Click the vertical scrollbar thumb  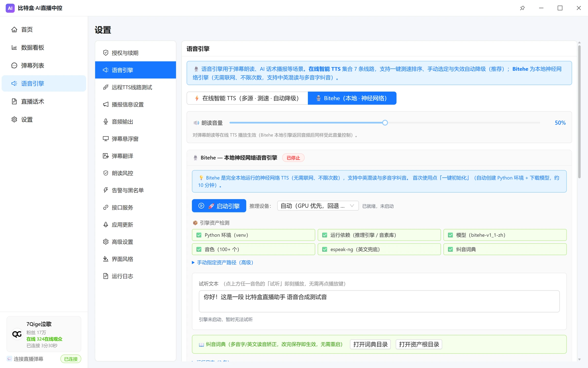(579, 112)
